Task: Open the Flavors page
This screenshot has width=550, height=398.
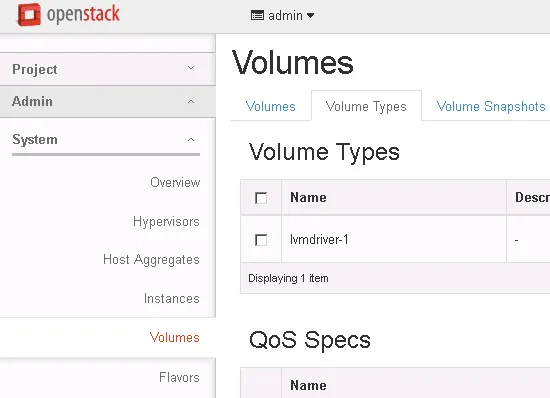Action: coord(179,377)
